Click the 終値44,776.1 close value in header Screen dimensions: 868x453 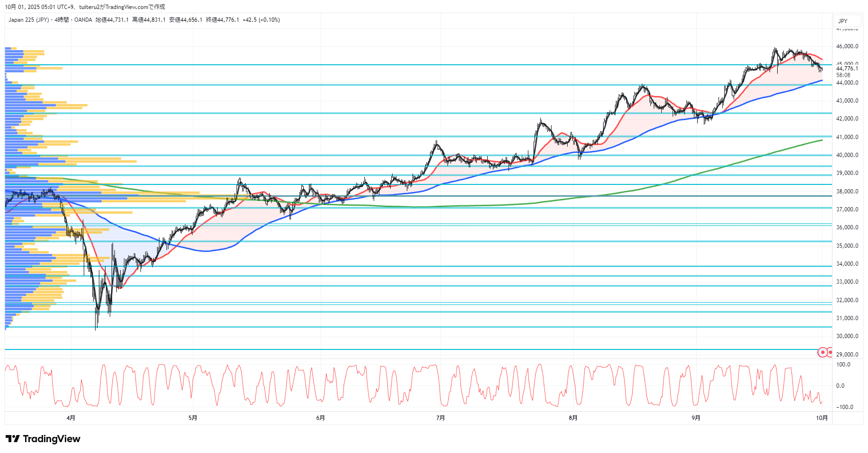(x=222, y=20)
